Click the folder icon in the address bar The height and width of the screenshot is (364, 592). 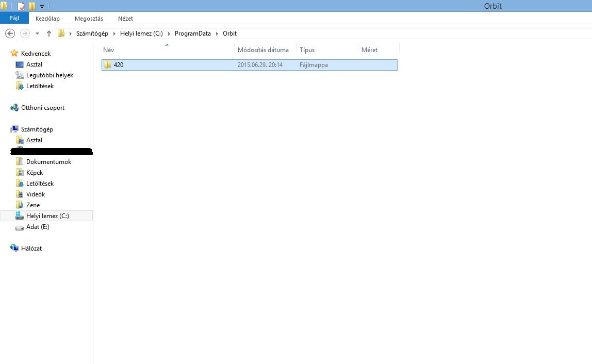click(61, 33)
